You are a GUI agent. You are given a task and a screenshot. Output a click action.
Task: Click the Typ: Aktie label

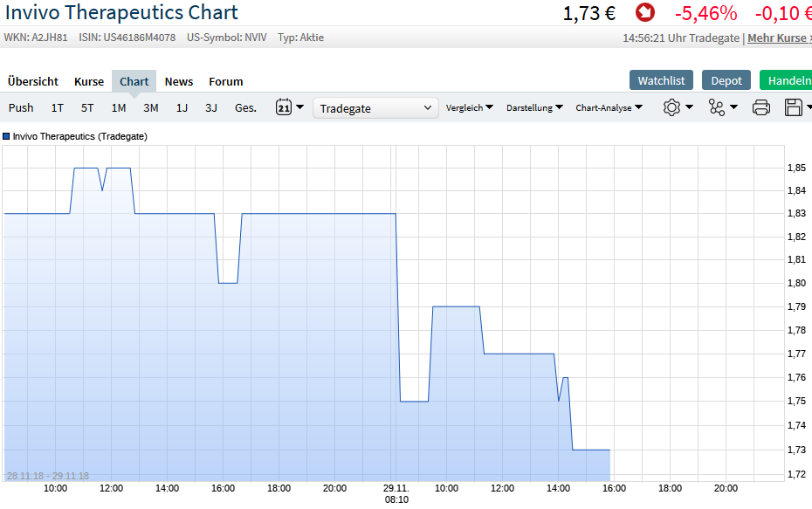[x=301, y=38]
